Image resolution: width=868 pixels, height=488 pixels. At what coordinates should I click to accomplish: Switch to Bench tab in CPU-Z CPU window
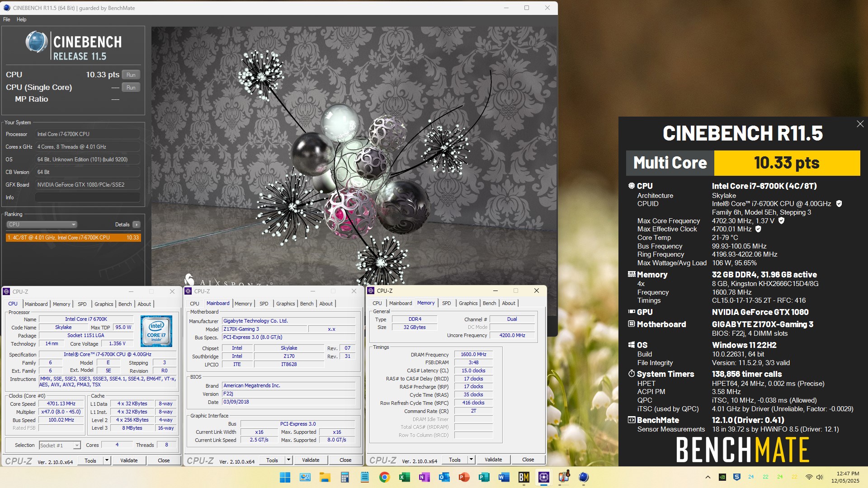coord(125,304)
